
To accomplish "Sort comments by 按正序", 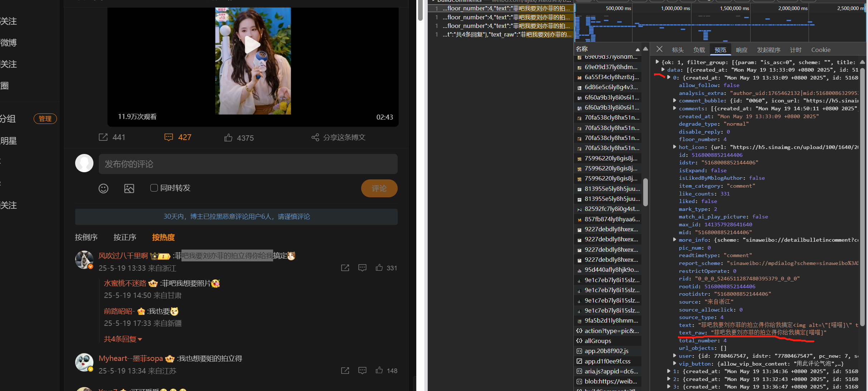I will coord(125,237).
